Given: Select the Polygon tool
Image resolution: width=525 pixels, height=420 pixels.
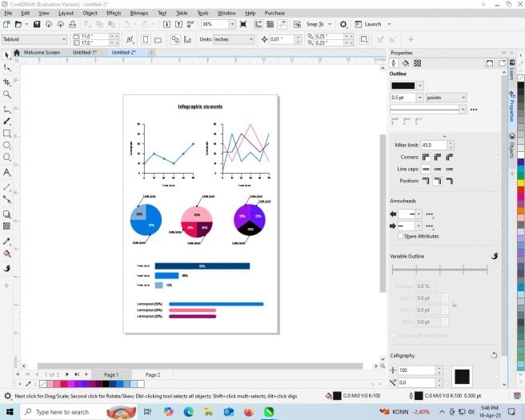Looking at the screenshot, I should click(x=6, y=157).
